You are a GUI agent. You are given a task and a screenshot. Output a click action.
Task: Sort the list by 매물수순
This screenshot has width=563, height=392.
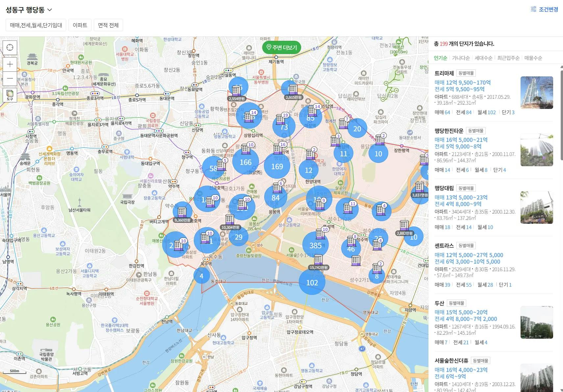click(x=533, y=58)
